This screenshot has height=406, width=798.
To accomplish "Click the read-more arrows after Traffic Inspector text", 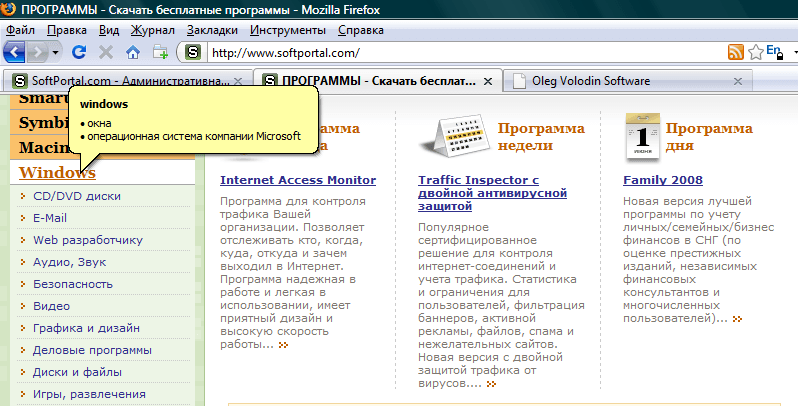I will [491, 384].
